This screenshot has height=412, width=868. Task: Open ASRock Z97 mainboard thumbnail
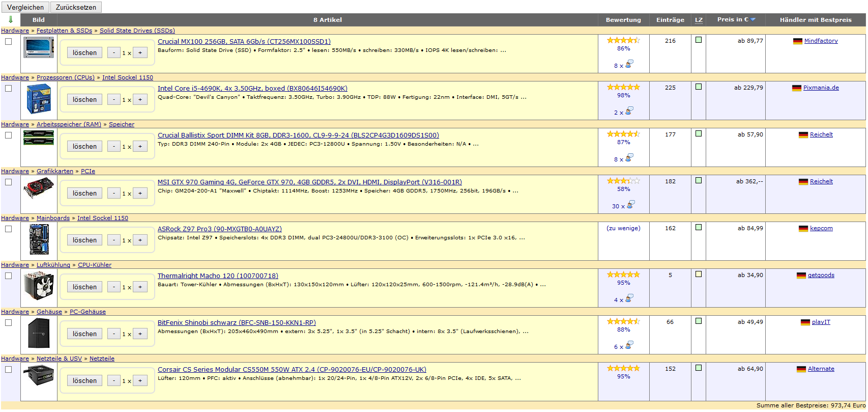click(39, 239)
